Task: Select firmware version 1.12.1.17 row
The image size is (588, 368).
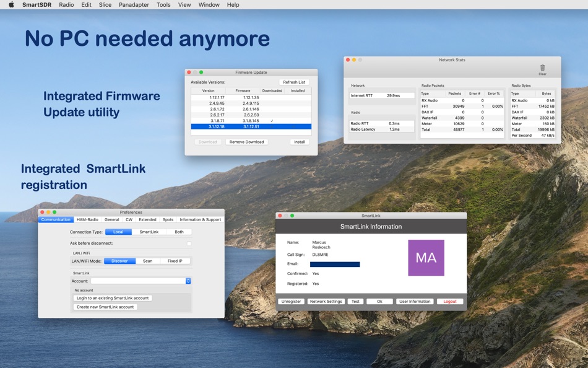Action: [251, 97]
